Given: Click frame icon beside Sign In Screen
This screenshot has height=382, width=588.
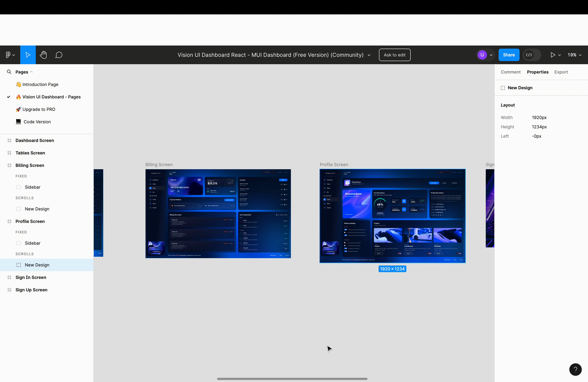Looking at the screenshot, I should 9,277.
